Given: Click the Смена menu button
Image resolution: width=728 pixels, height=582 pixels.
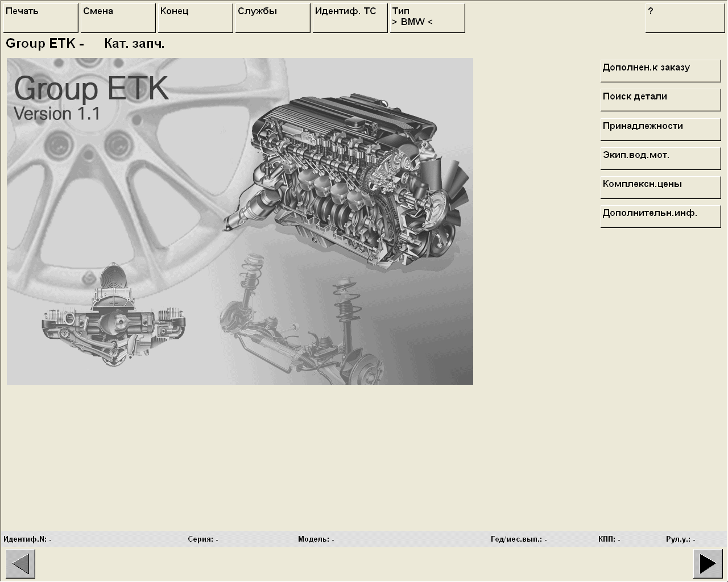Looking at the screenshot, I should point(118,18).
